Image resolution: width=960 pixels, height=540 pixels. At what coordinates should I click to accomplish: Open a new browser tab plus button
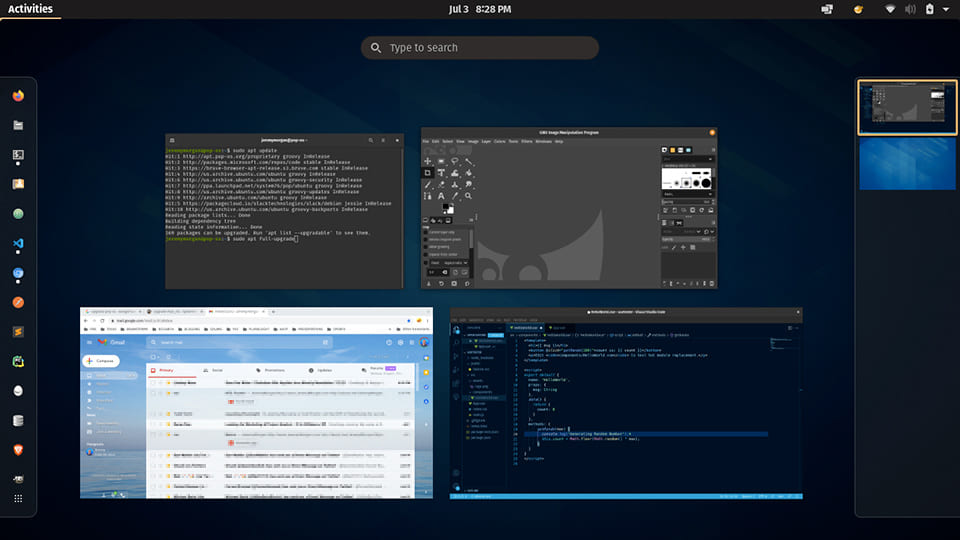click(273, 312)
